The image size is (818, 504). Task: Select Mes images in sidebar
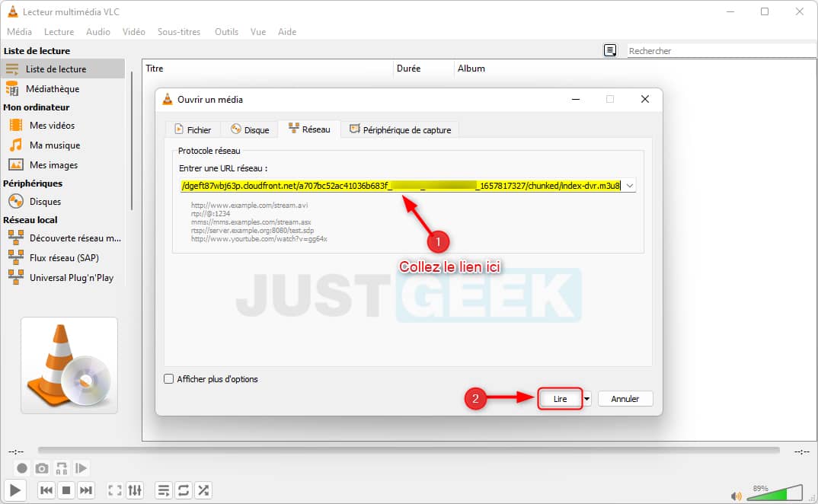click(x=62, y=165)
